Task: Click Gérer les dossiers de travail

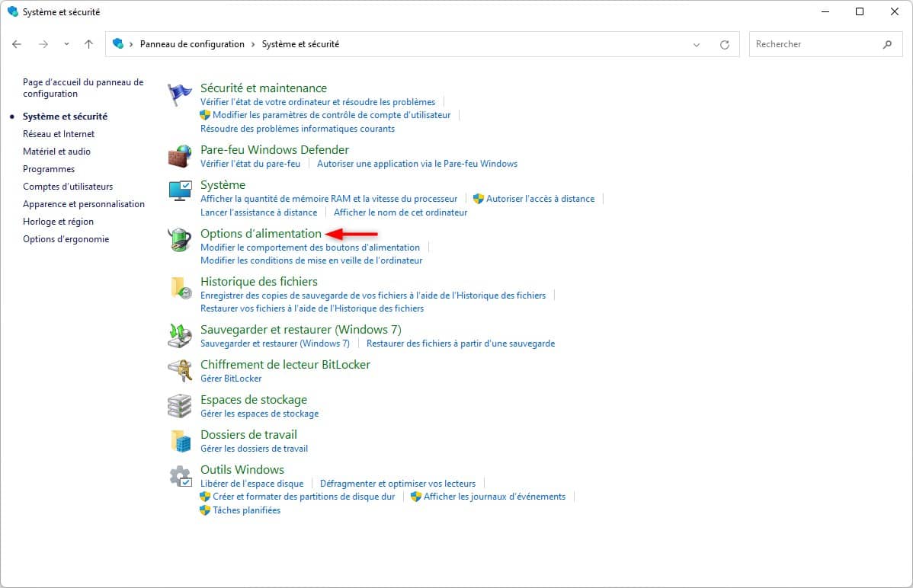Action: pos(254,449)
